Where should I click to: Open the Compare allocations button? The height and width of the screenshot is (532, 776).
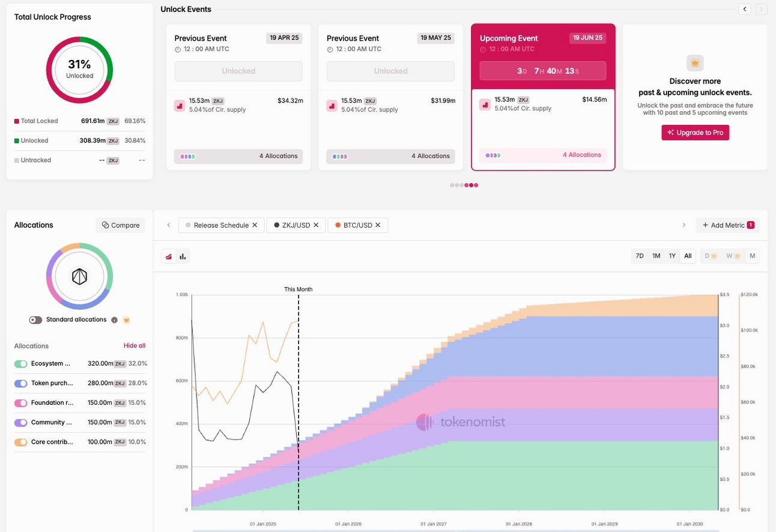click(x=121, y=225)
